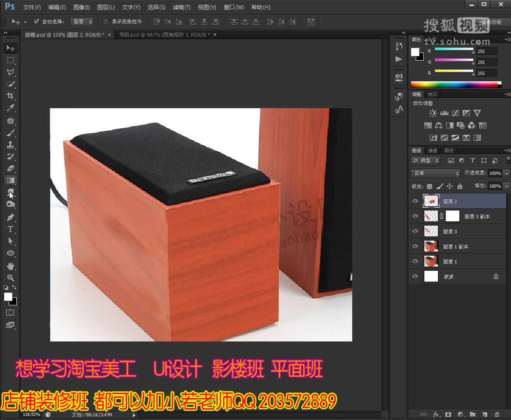Open the Layers panel flyout menu
This screenshot has height=420, width=511.
(507, 150)
